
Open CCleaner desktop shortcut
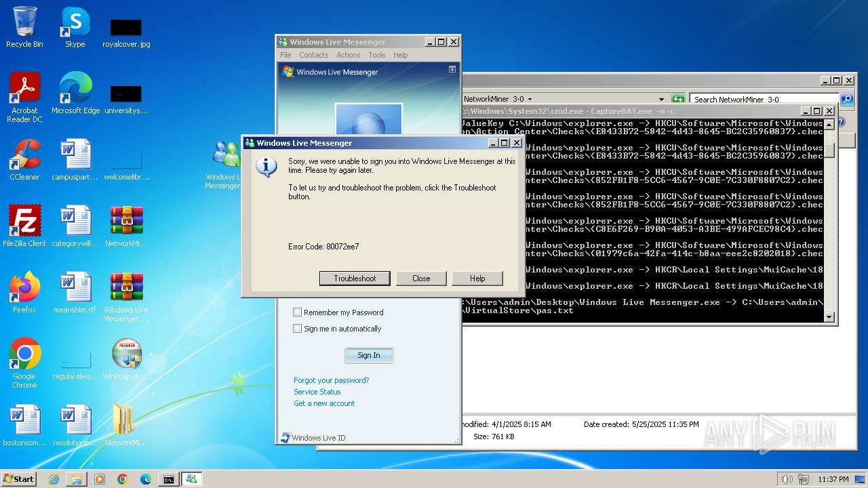point(24,160)
